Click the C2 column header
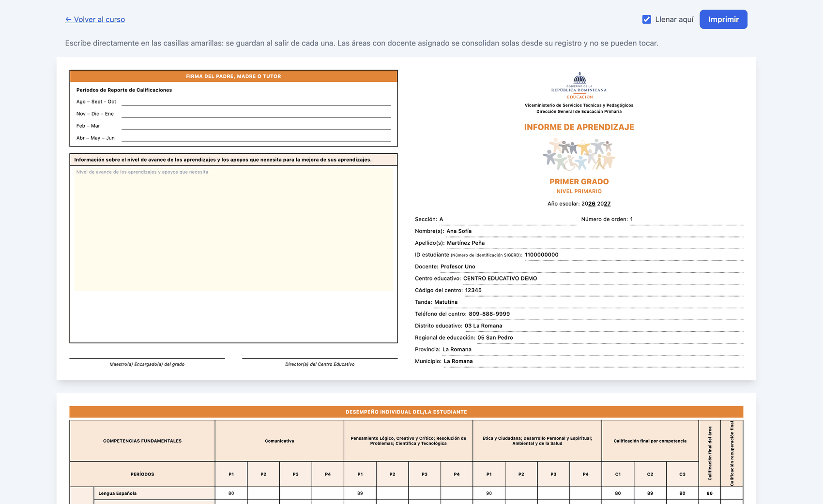The height and width of the screenshot is (504, 823). (x=650, y=474)
